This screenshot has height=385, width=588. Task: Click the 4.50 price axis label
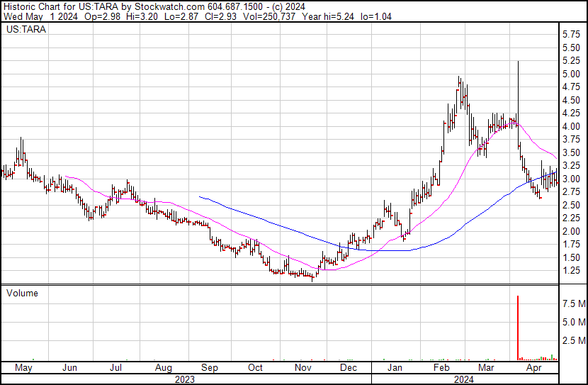click(x=572, y=100)
